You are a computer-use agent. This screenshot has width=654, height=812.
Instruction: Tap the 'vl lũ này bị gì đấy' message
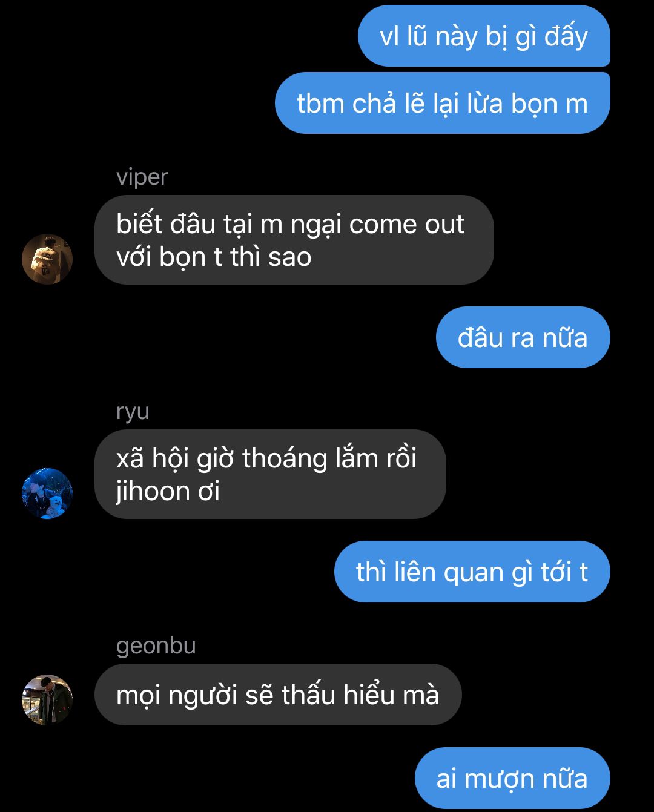[484, 36]
